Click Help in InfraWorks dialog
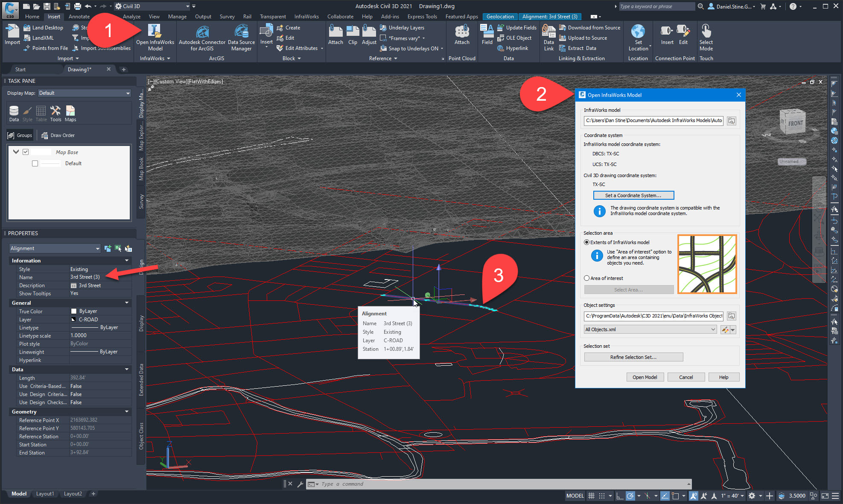The height and width of the screenshot is (504, 843). (x=723, y=377)
